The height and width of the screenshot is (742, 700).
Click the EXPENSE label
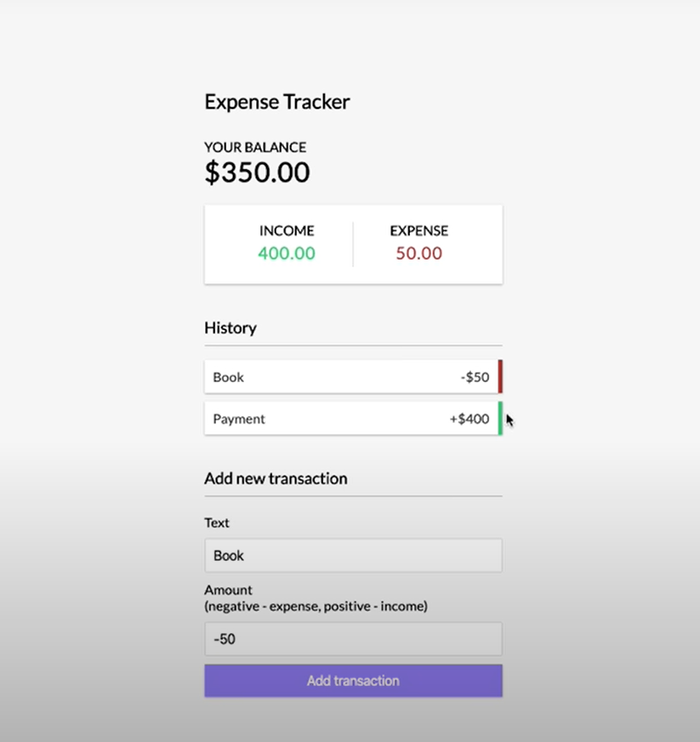pos(419,231)
